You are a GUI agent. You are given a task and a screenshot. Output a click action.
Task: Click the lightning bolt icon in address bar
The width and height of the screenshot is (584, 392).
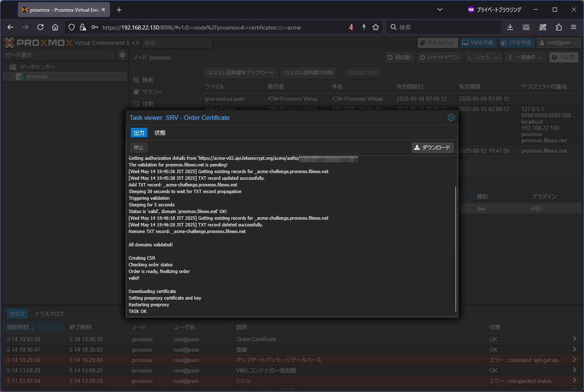click(364, 27)
